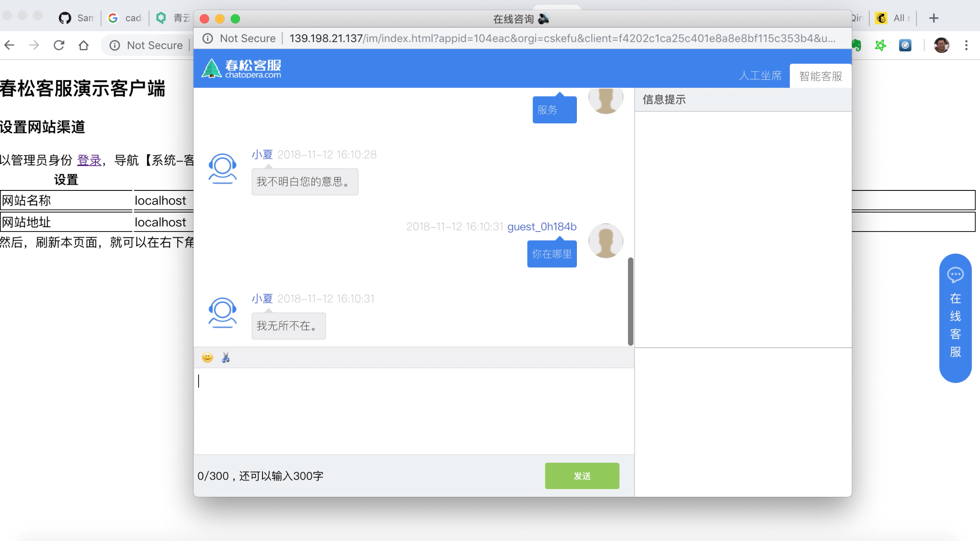Open the emoji picker smiley icon

[x=207, y=357]
